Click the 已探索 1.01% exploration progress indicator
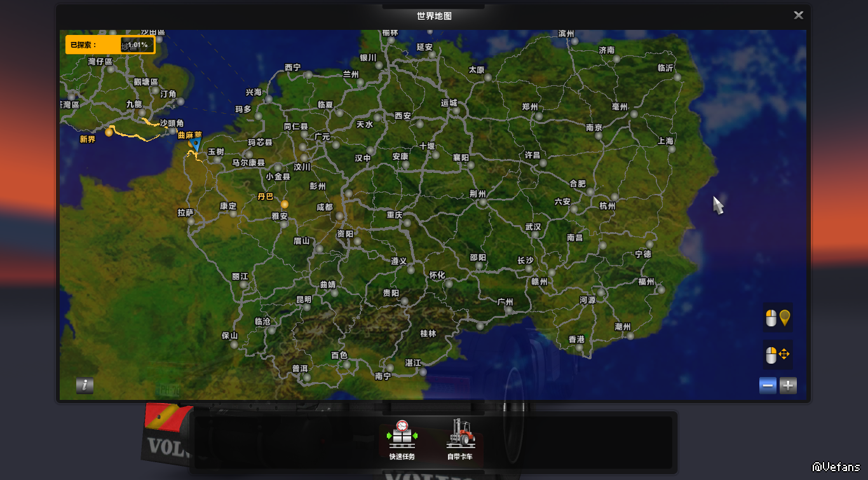The width and height of the screenshot is (868, 480). click(110, 45)
